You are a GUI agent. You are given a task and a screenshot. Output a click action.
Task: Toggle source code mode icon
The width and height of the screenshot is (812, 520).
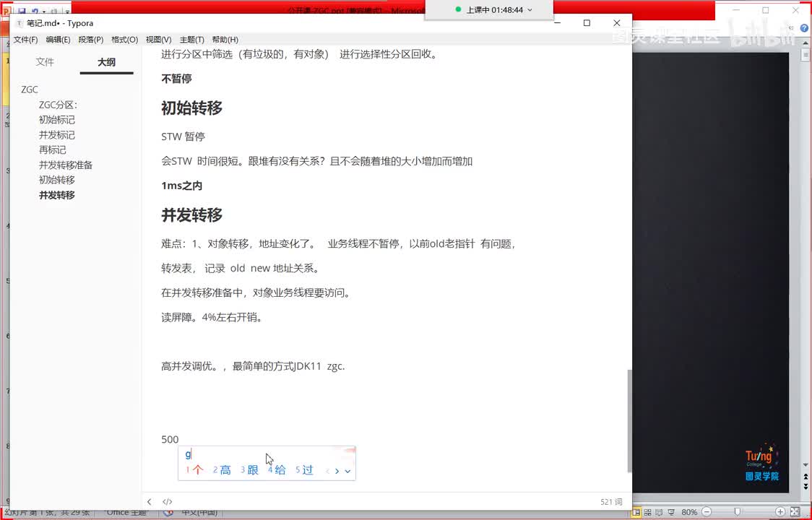[x=168, y=501]
